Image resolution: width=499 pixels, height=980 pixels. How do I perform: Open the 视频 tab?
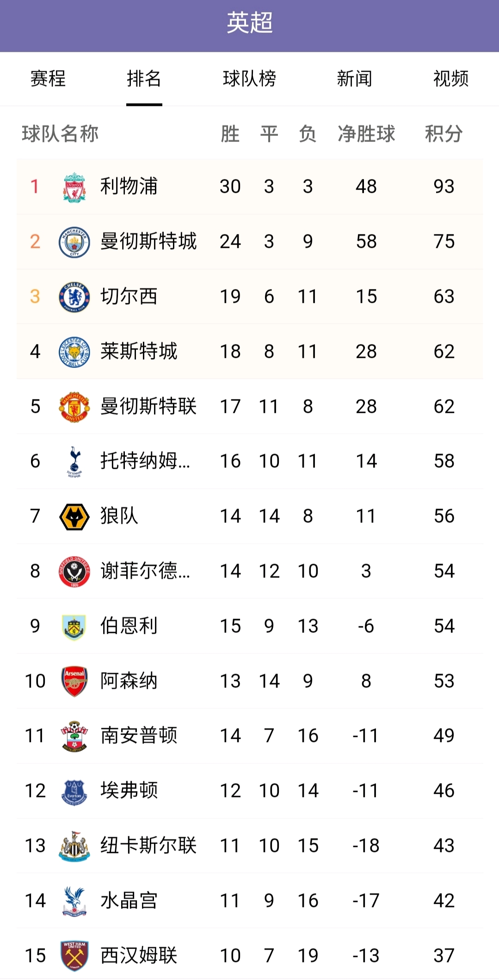pyautogui.click(x=450, y=79)
